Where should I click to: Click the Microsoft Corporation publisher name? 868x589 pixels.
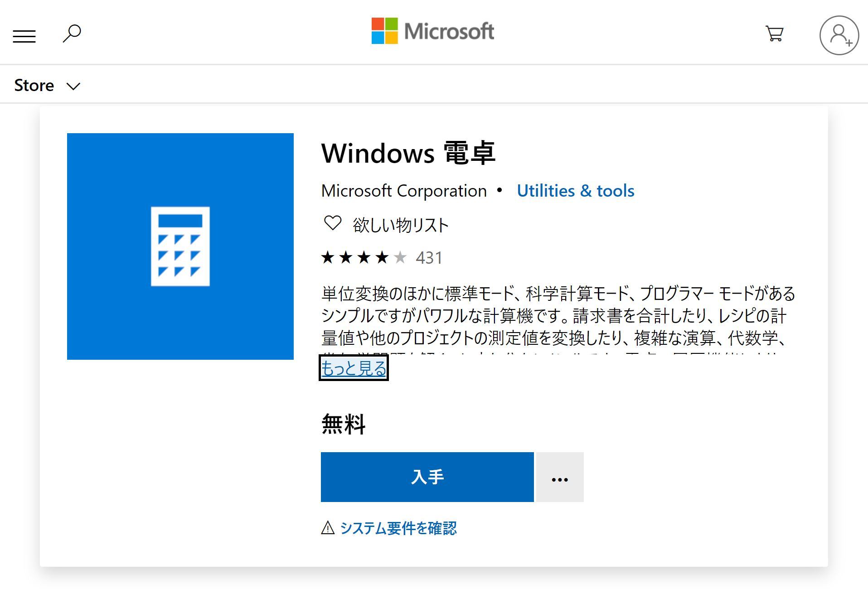point(404,191)
